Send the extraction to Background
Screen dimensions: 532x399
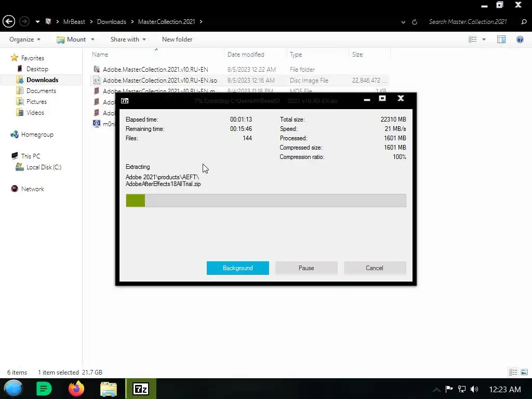coord(238,268)
